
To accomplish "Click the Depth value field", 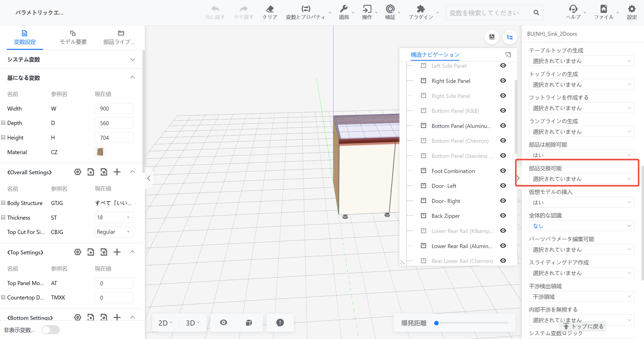I will (114, 123).
